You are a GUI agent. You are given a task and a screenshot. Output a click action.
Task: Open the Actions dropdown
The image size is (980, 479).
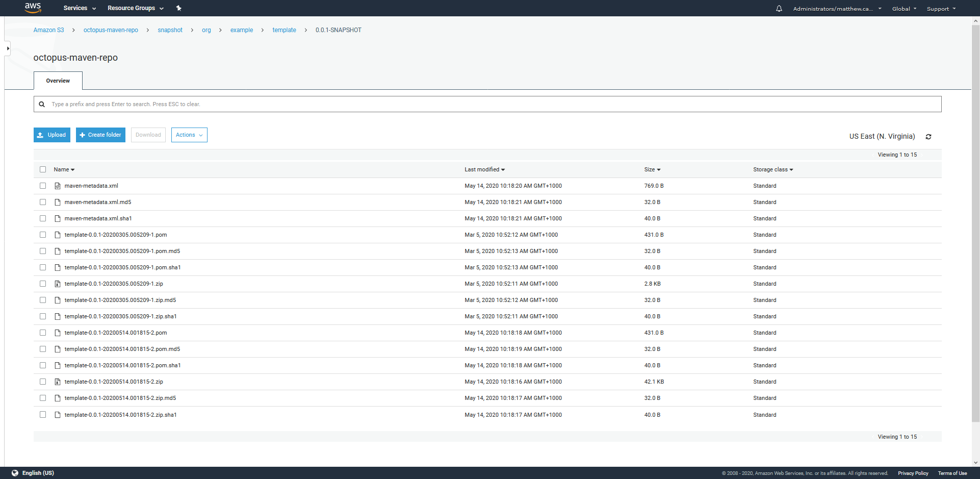click(189, 135)
